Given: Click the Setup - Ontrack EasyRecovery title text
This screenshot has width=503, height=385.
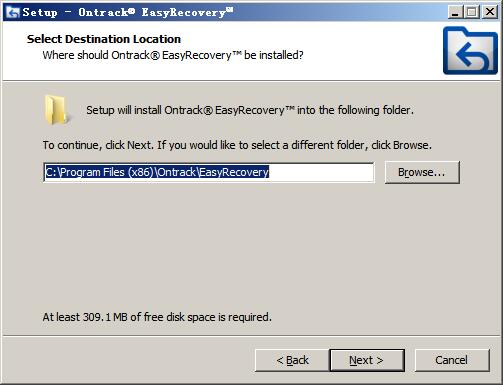Looking at the screenshot, I should tap(128, 12).
